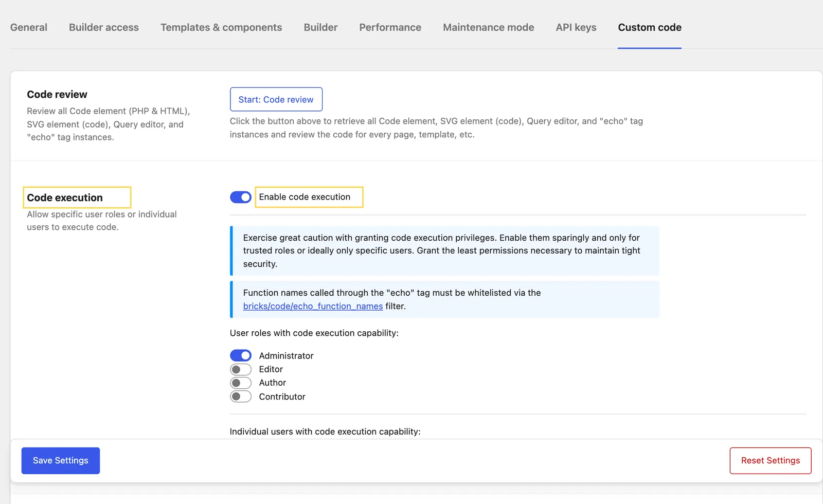This screenshot has width=823, height=504.
Task: Select the Custom code tab
Action: pos(650,27)
